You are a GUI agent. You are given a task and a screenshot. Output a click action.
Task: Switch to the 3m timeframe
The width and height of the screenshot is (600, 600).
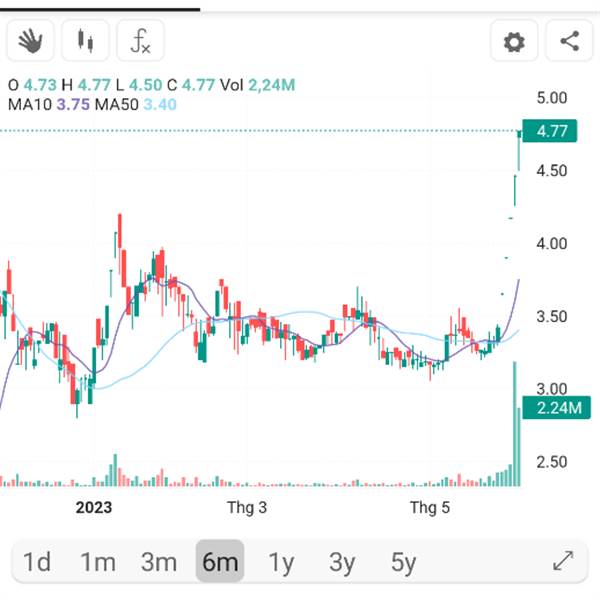click(159, 562)
